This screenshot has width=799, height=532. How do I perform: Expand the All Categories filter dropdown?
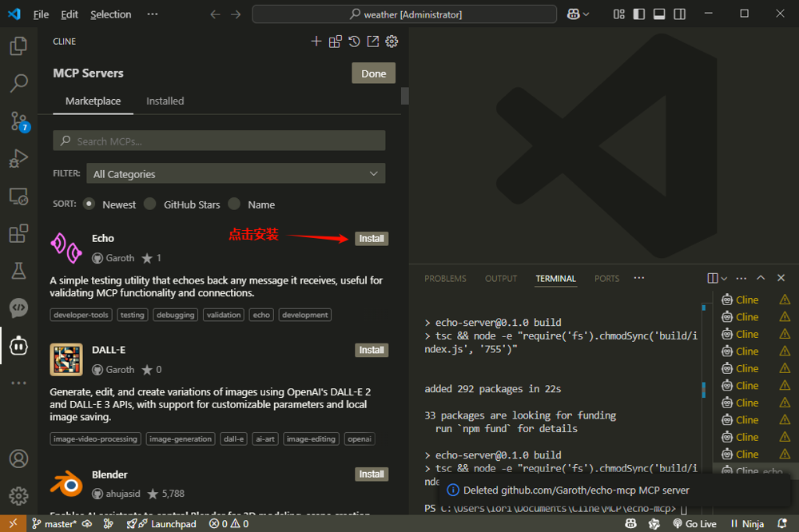[x=236, y=173]
